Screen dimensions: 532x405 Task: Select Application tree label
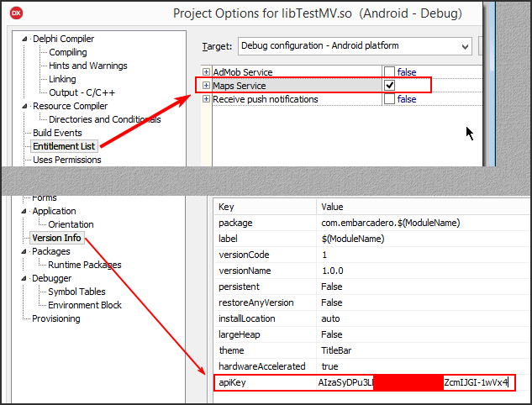pos(54,211)
